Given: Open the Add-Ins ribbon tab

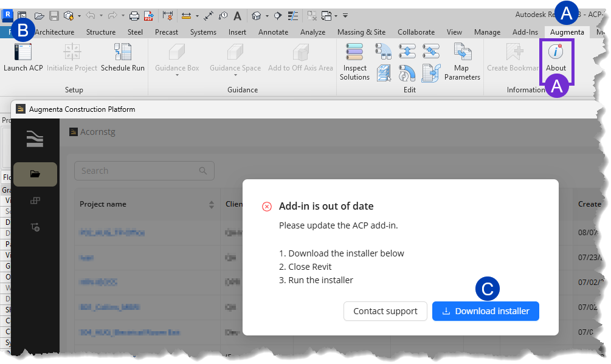Looking at the screenshot, I should click(x=525, y=32).
